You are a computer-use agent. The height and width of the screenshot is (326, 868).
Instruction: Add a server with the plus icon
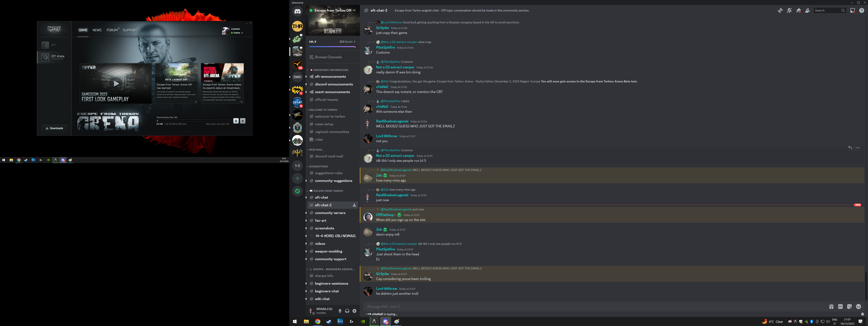click(297, 178)
